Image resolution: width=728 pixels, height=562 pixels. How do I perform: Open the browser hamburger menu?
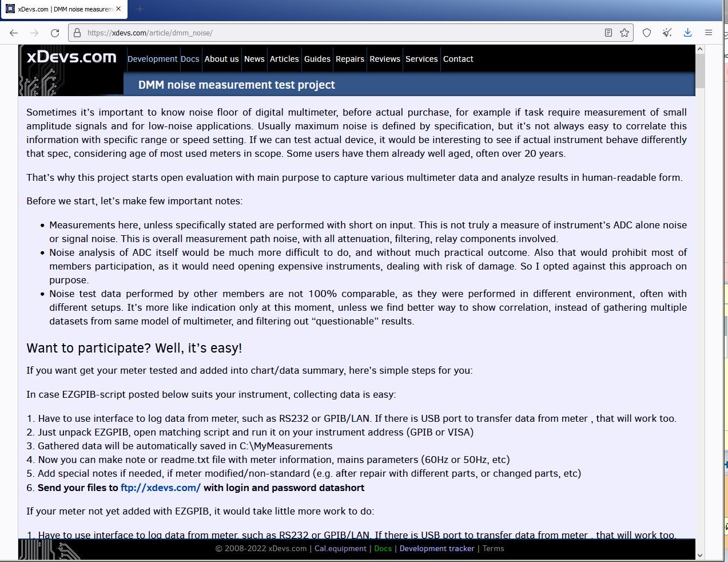(709, 33)
